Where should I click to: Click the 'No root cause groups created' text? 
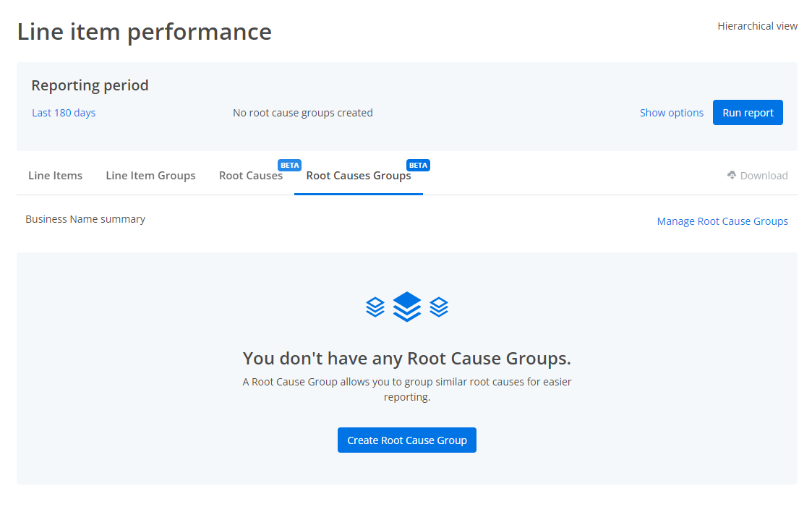pos(303,113)
